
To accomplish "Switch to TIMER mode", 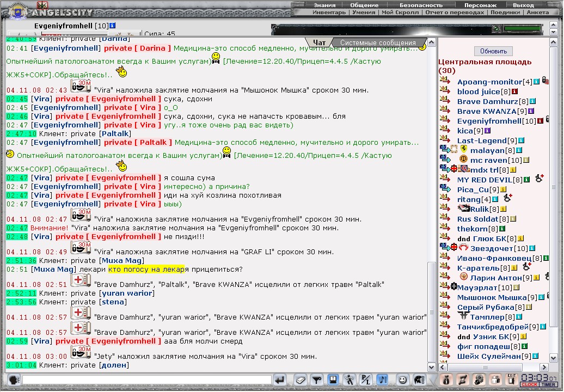I will coord(548,384).
